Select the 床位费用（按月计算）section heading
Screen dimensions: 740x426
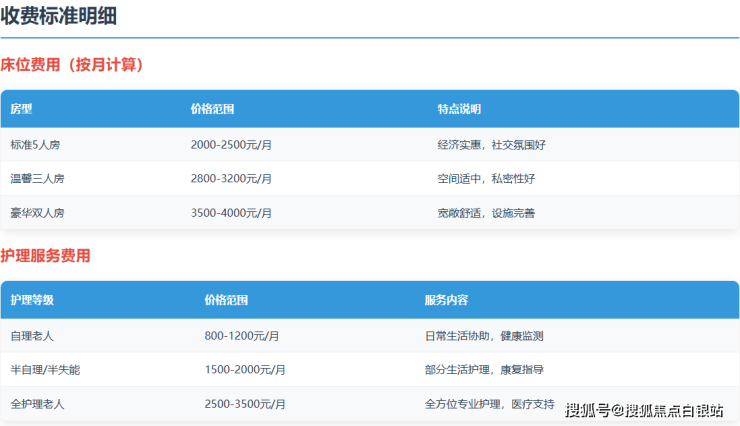pyautogui.click(x=74, y=65)
